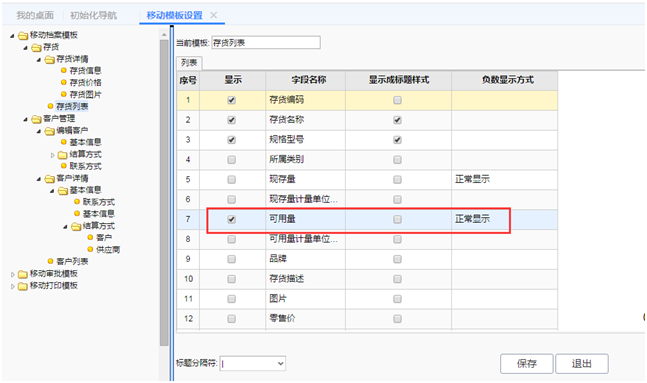The image size is (647, 383).
Task: Select the 列表 sub-tab
Action: coord(189,63)
